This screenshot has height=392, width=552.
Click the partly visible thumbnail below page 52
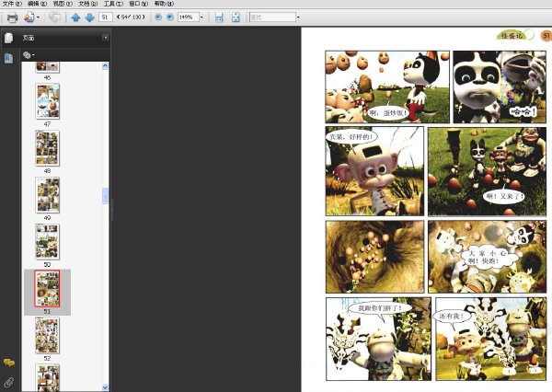[x=48, y=378]
